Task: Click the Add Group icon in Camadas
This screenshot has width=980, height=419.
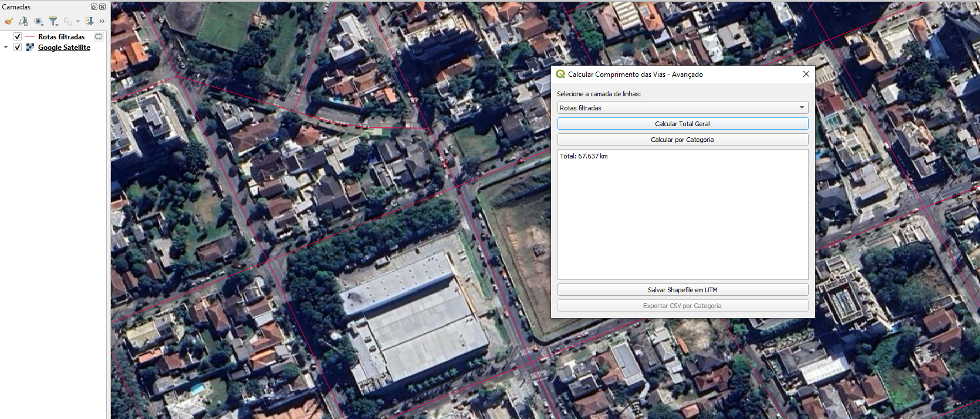Action: click(x=23, y=21)
